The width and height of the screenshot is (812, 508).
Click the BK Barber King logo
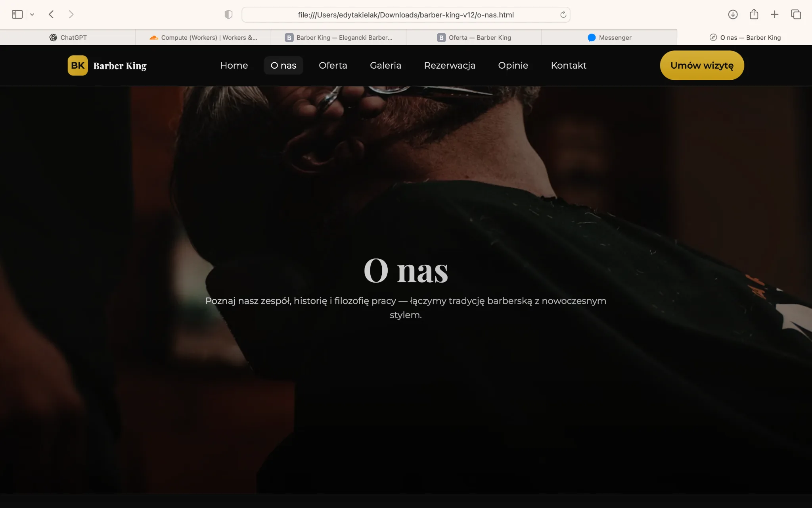pyautogui.click(x=107, y=65)
